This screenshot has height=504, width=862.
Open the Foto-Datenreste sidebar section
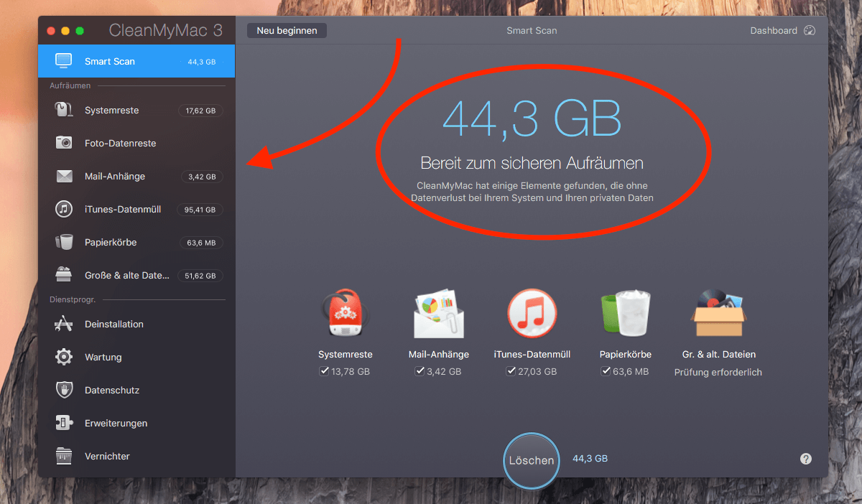tap(136, 143)
